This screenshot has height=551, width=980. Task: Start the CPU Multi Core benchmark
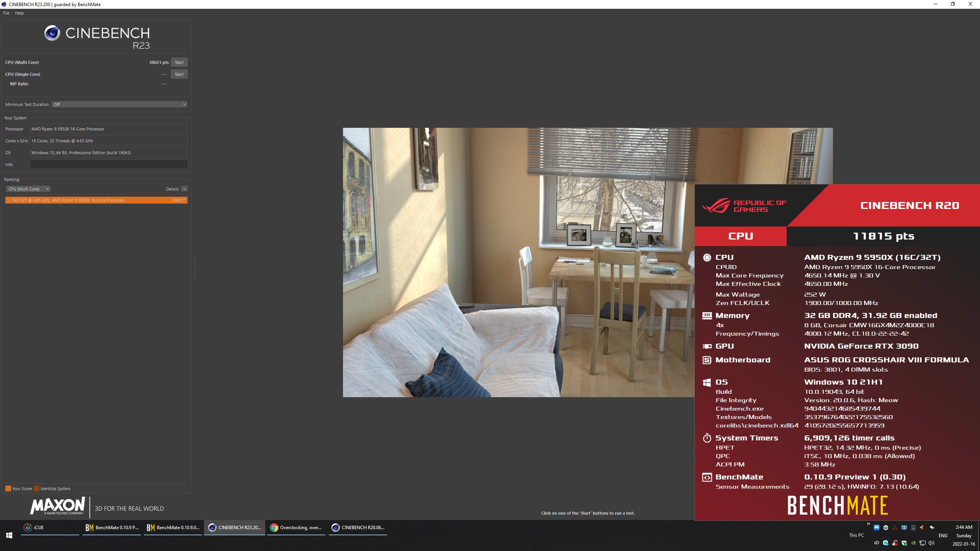(x=179, y=62)
